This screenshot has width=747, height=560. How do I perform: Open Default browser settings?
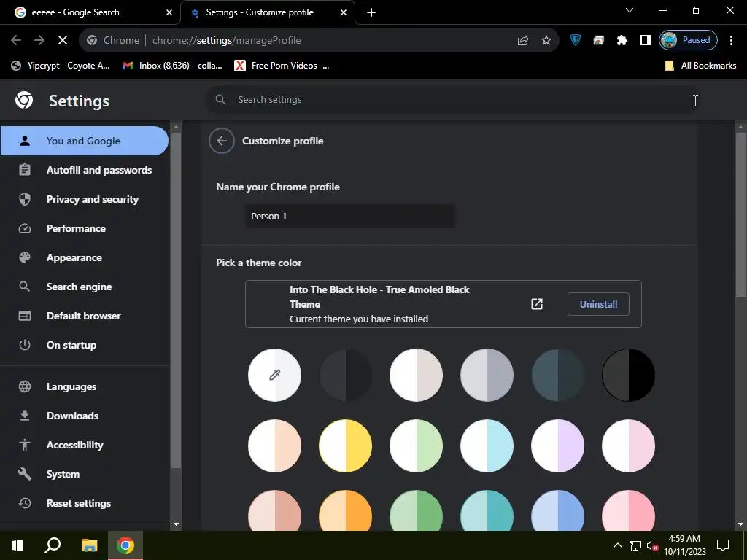pyautogui.click(x=85, y=316)
